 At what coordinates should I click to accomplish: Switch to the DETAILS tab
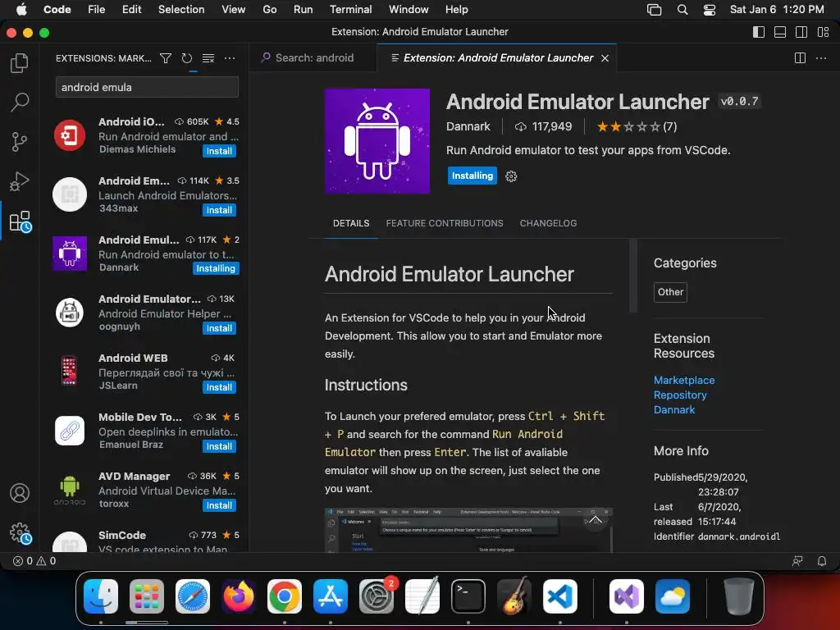351,223
